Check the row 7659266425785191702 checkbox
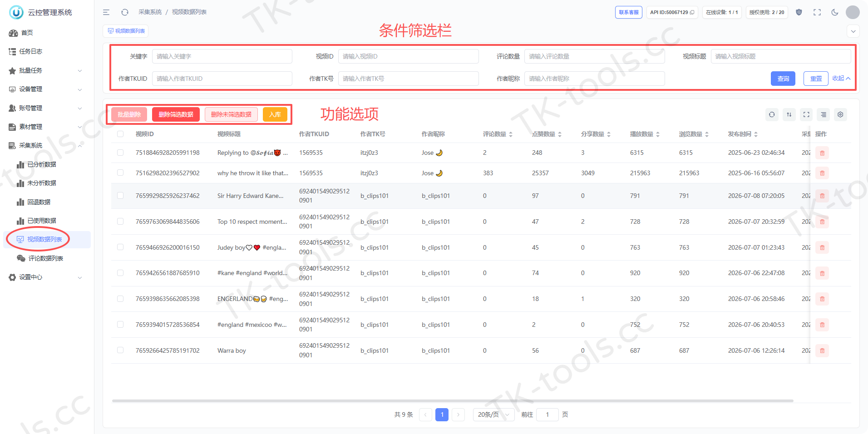Screen dimensions: 868x434 pos(120,350)
